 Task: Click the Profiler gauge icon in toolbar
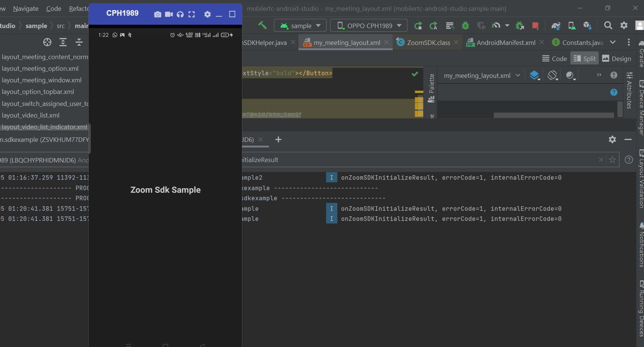click(496, 25)
